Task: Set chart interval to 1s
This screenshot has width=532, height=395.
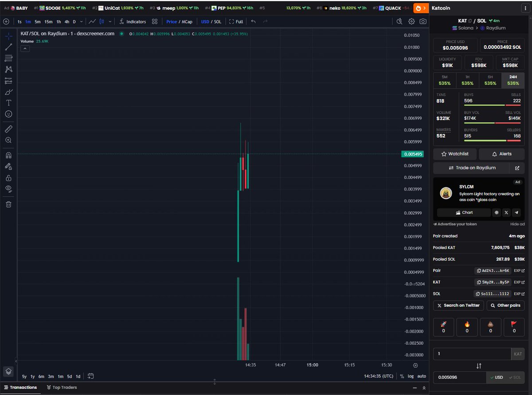Action: [x=20, y=21]
